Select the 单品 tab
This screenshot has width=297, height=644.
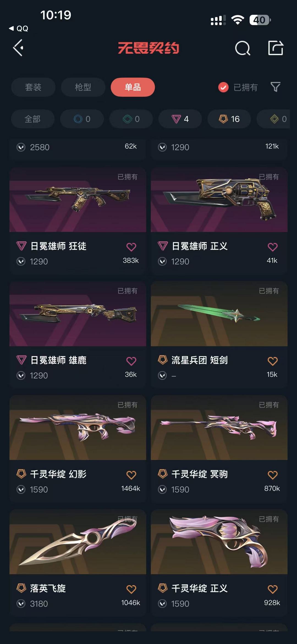(x=133, y=87)
